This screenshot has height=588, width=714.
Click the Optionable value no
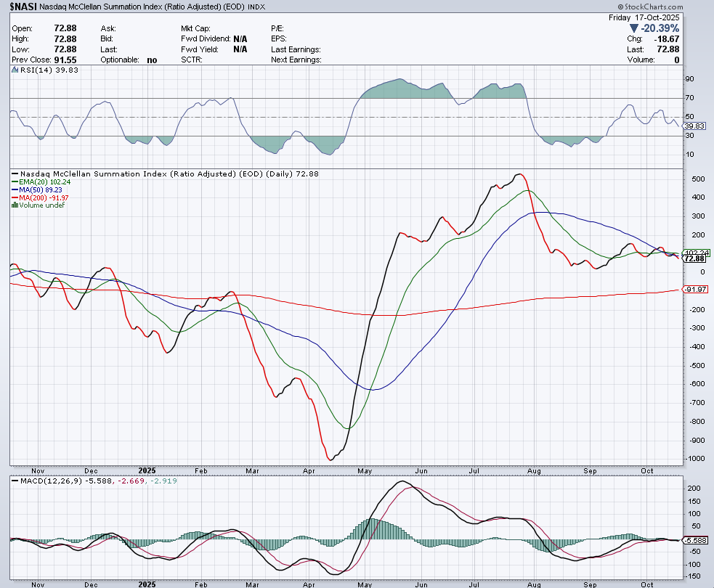pyautogui.click(x=152, y=60)
